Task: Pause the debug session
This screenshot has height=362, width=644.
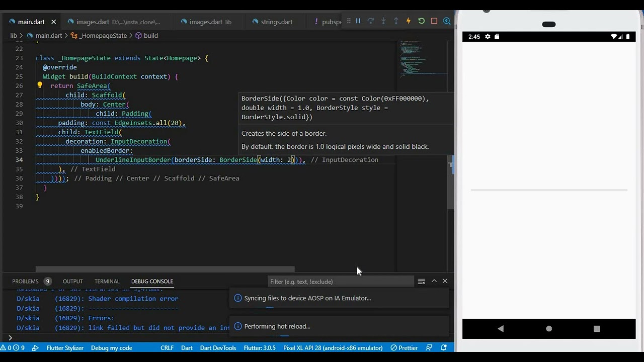Action: click(358, 21)
